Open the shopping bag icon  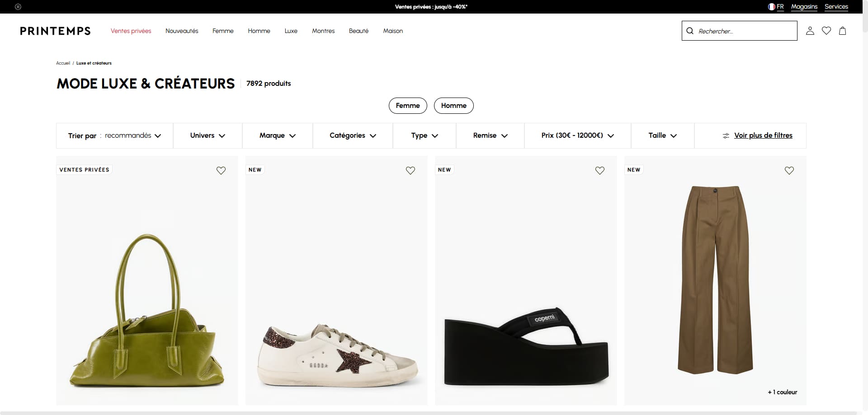[843, 31]
